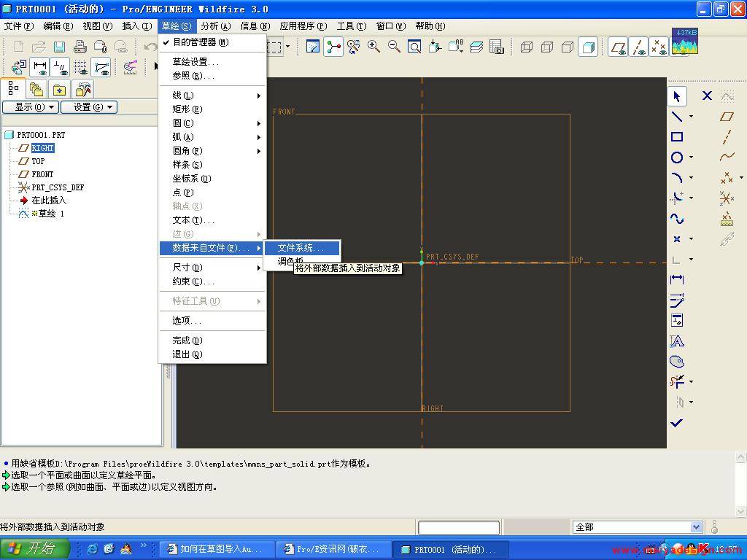Click the Refit view icon
This screenshot has height=560, width=747.
click(414, 47)
